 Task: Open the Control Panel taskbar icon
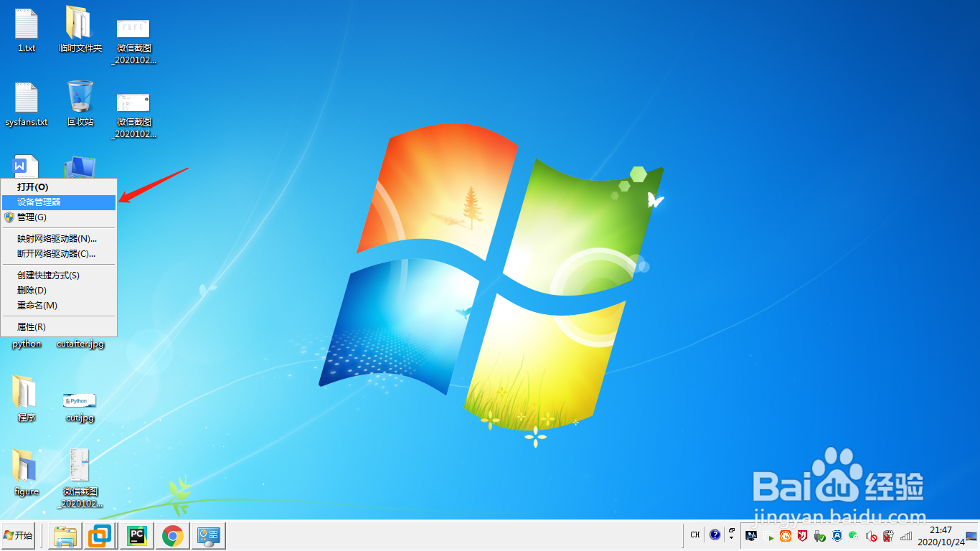pyautogui.click(x=208, y=535)
